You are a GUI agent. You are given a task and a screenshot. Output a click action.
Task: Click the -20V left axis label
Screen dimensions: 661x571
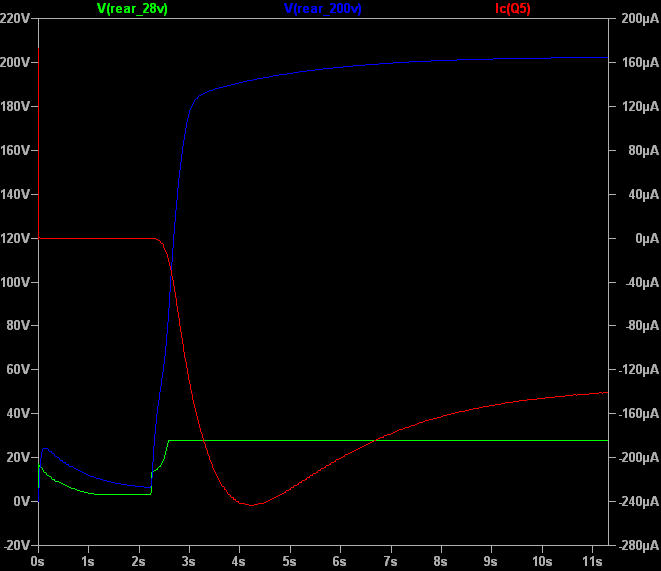pos(17,545)
